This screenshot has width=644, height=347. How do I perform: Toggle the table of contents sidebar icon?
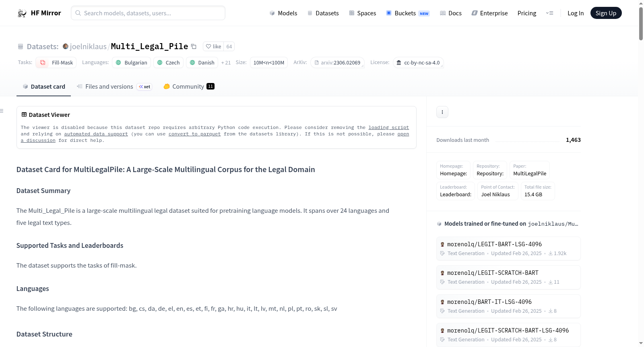pos(2,111)
